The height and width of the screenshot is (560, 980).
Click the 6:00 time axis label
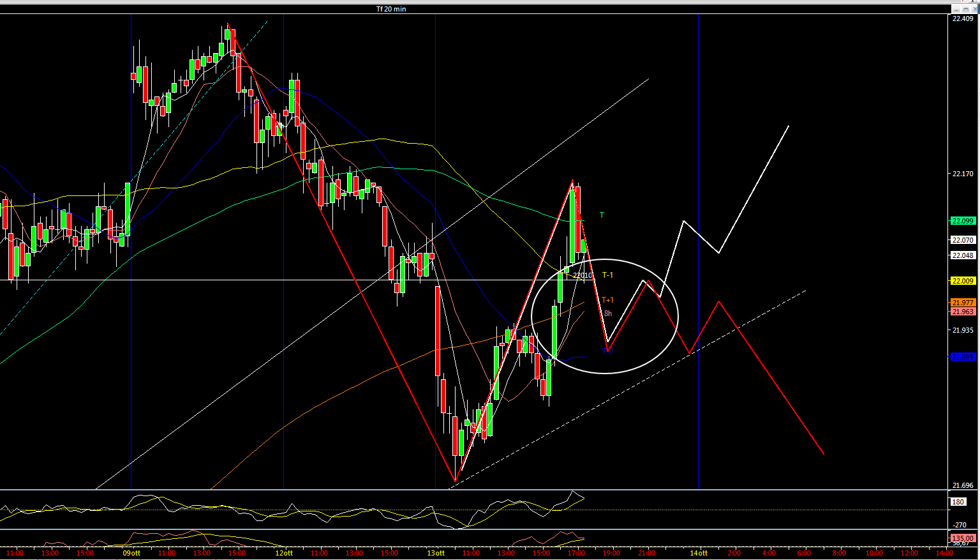click(804, 553)
